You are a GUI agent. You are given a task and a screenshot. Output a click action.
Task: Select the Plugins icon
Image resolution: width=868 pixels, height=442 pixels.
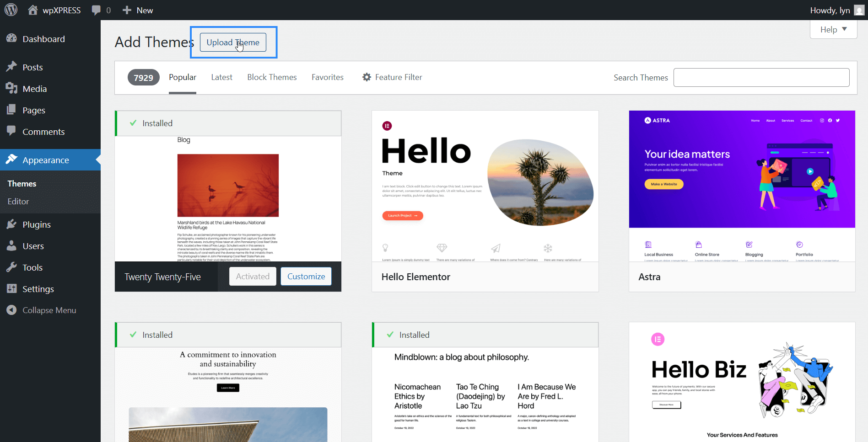click(x=12, y=224)
